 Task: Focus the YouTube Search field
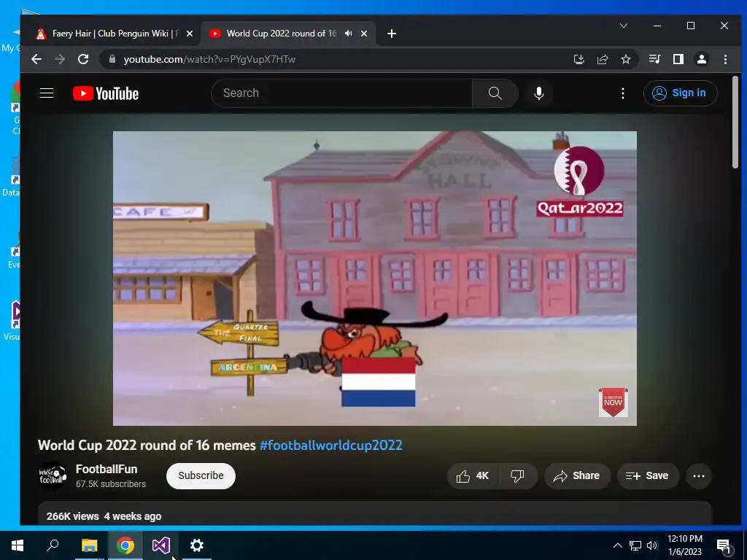coord(341,93)
